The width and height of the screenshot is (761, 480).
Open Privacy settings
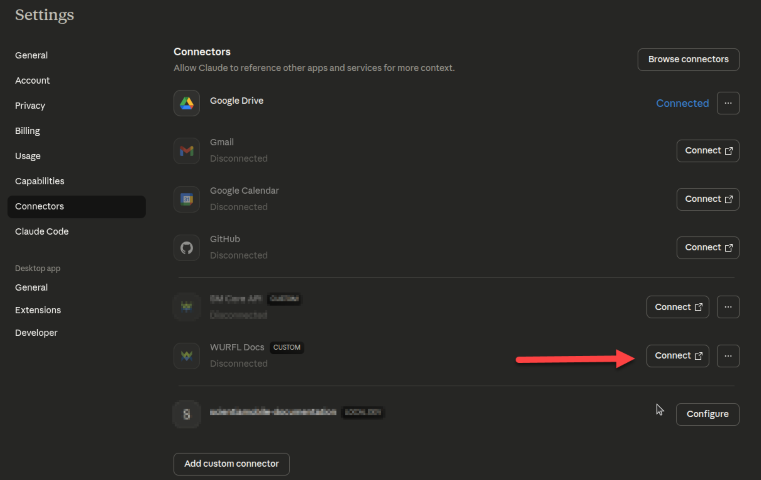point(30,106)
